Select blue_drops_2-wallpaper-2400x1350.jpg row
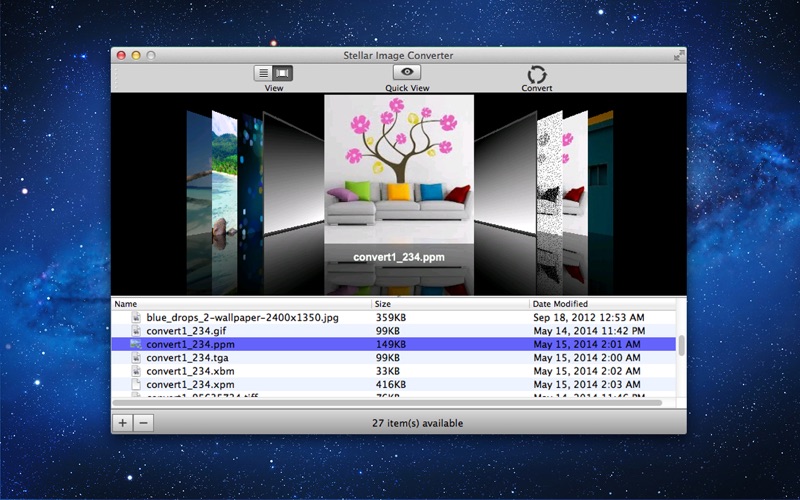The width and height of the screenshot is (800, 500). tap(393, 317)
